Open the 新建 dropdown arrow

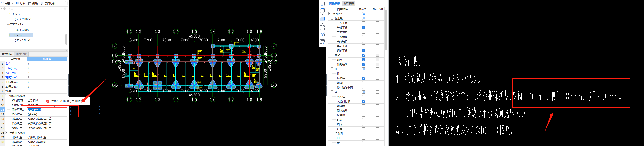[13, 4]
